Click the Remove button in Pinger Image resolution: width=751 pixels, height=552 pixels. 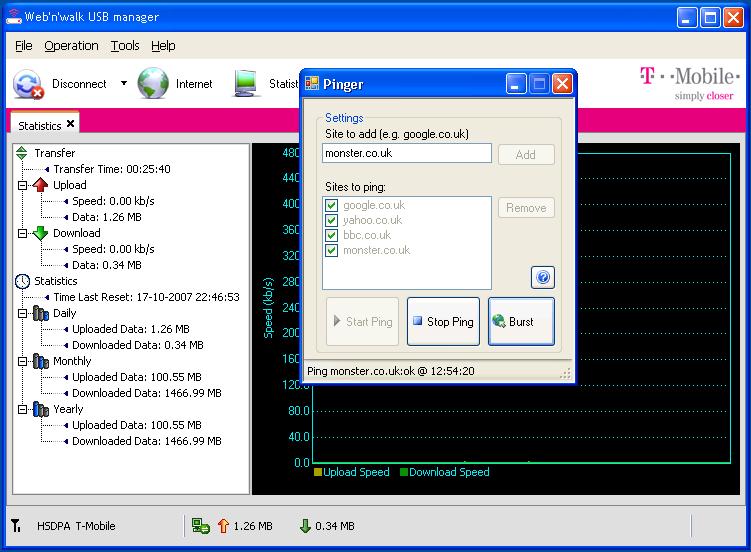point(526,208)
